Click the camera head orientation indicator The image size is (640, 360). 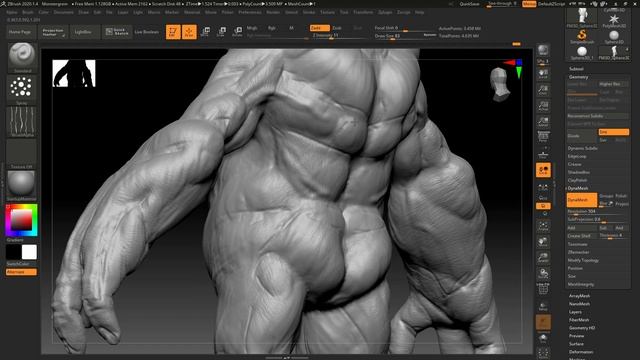500,84
